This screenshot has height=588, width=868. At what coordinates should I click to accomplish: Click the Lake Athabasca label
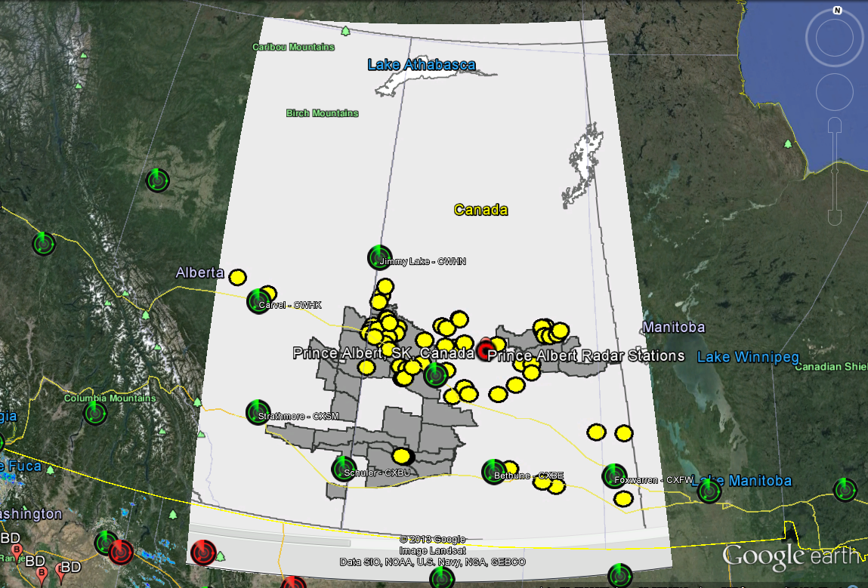tap(422, 65)
